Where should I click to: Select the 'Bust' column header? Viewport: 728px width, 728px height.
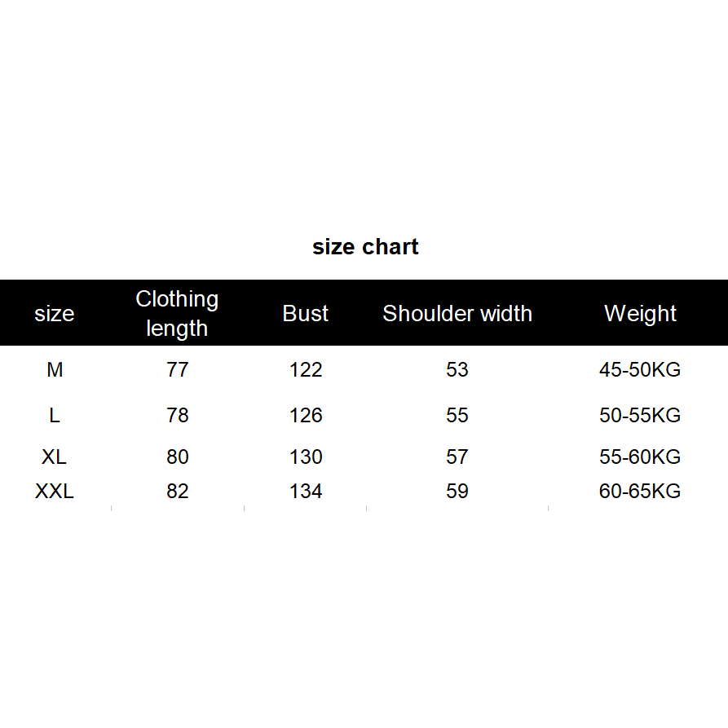point(306,314)
